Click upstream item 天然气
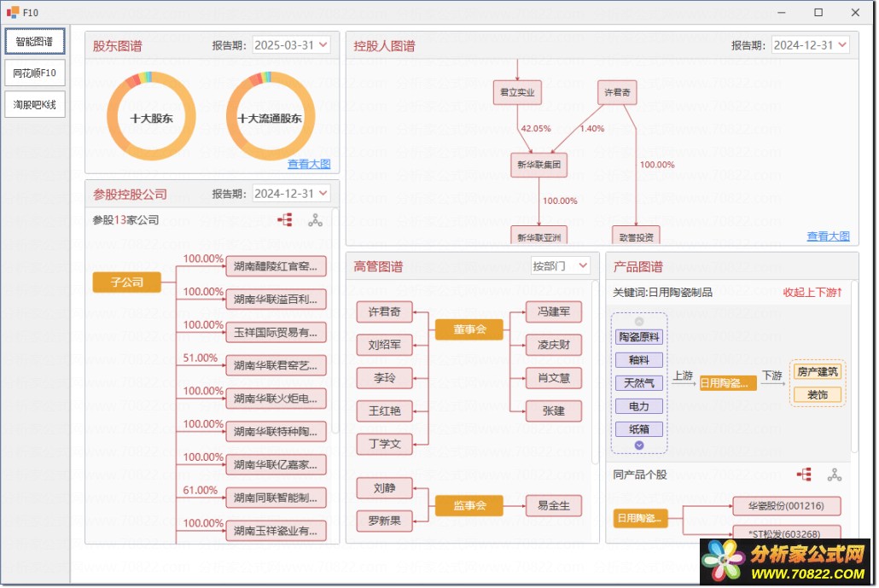The width and height of the screenshot is (879, 588). (x=639, y=383)
